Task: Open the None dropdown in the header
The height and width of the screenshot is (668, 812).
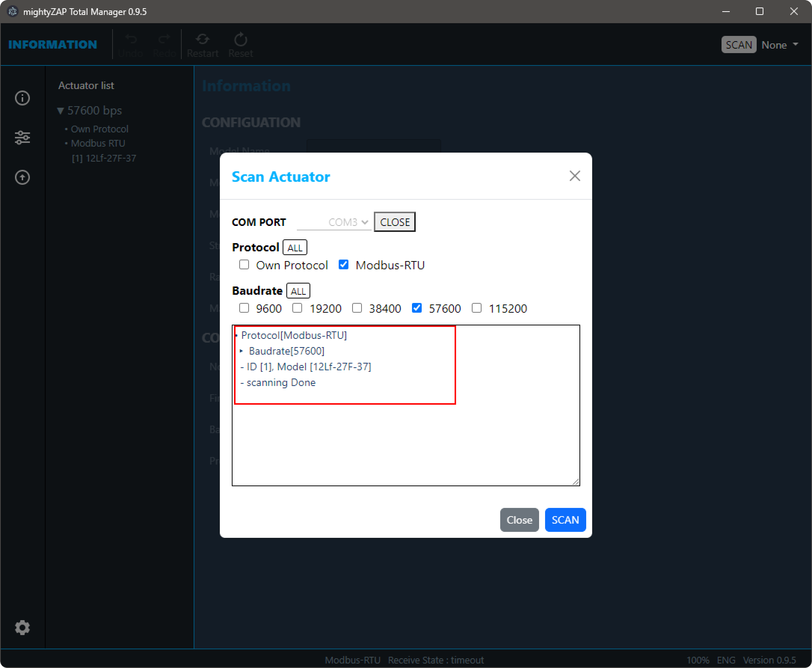Action: coord(780,45)
